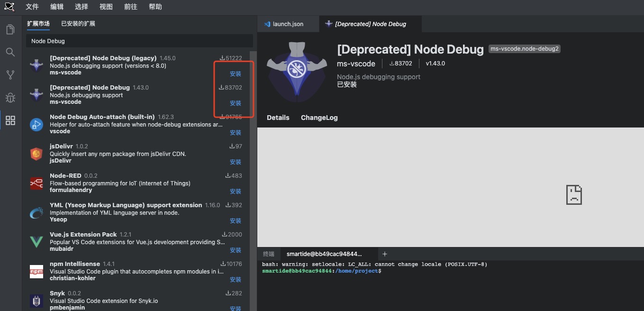Open the 前往 menu
The image size is (644, 311).
(x=131, y=7)
